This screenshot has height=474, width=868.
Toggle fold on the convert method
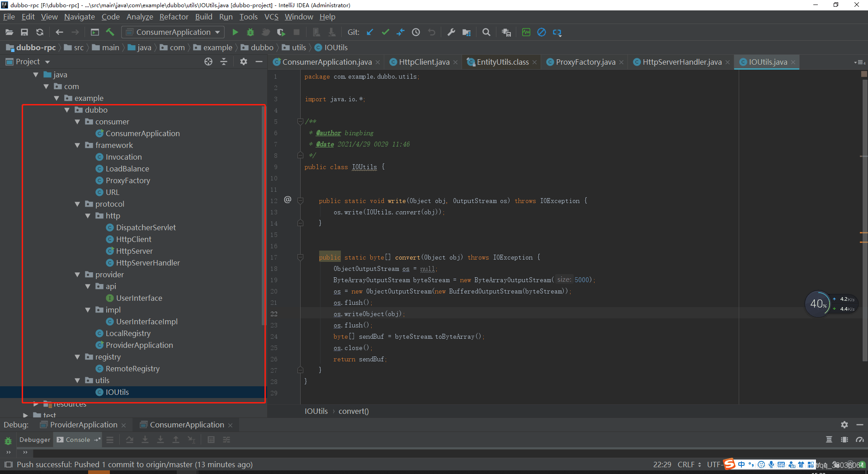click(x=300, y=257)
